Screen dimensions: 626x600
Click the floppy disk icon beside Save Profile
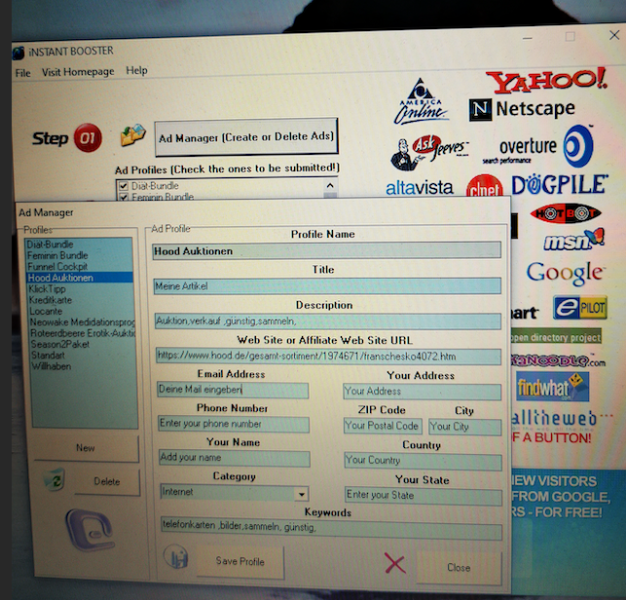[180, 560]
